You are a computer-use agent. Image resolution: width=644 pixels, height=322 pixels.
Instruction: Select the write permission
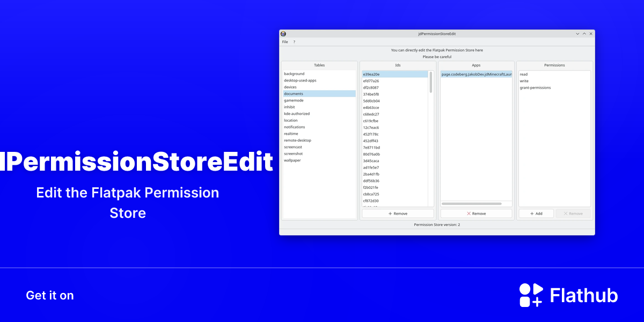[x=554, y=81]
